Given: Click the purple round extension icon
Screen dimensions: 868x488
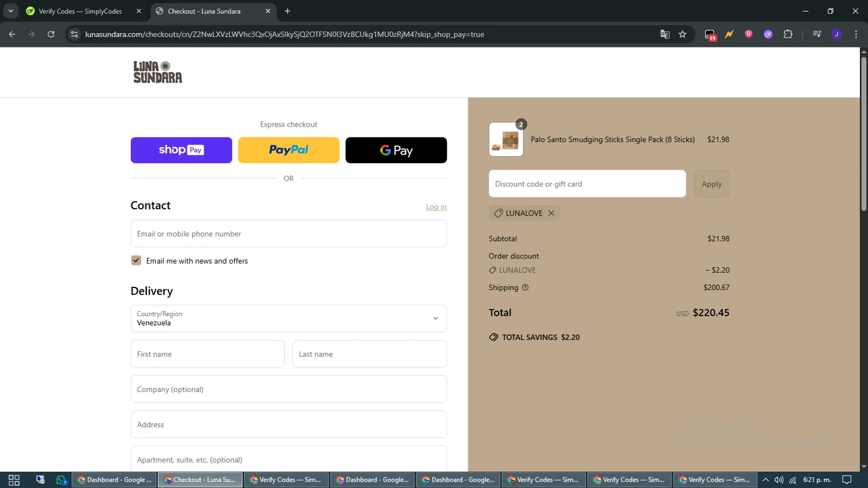Looking at the screenshot, I should [768, 34].
